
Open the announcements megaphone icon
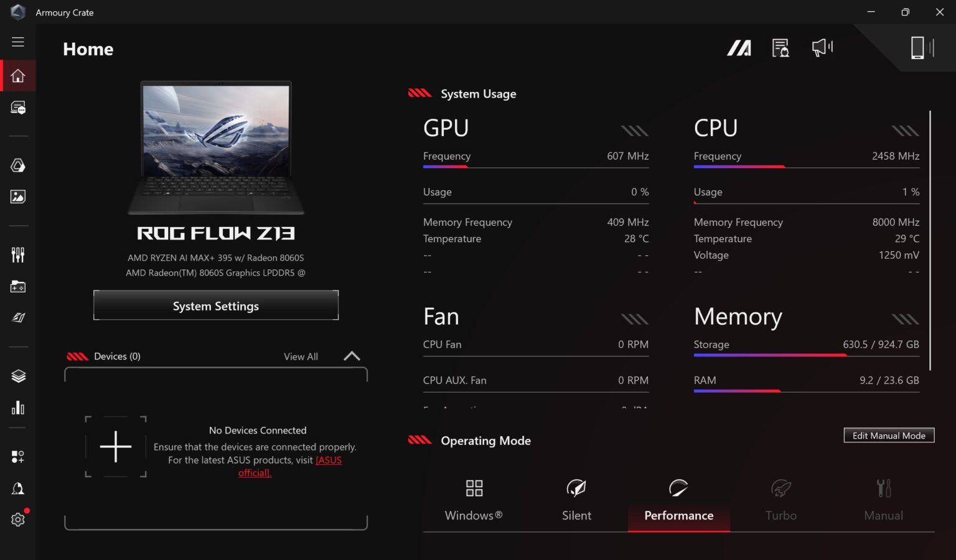pos(822,47)
